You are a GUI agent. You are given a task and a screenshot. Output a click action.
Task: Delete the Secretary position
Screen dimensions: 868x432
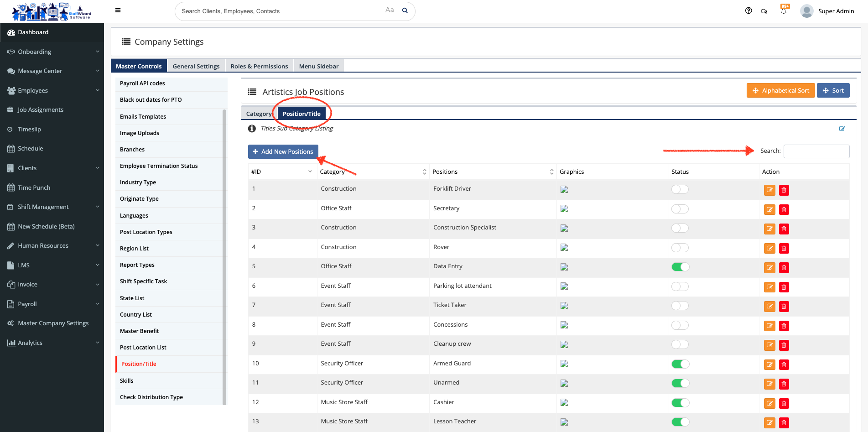784,210
